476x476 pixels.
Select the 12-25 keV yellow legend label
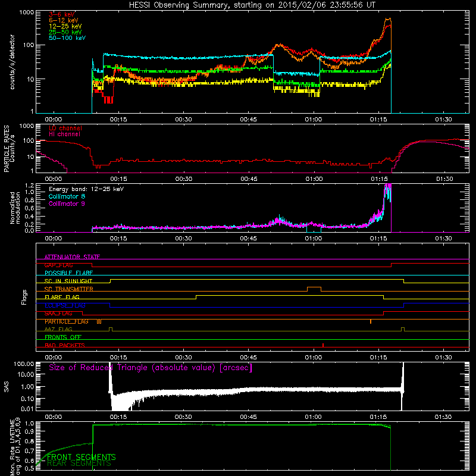click(65, 26)
